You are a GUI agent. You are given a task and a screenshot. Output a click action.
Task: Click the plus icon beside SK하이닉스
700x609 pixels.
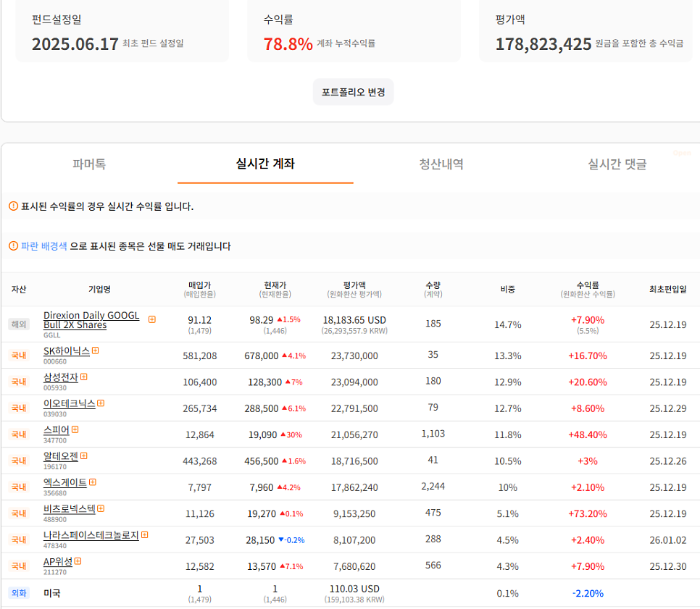pos(96,350)
